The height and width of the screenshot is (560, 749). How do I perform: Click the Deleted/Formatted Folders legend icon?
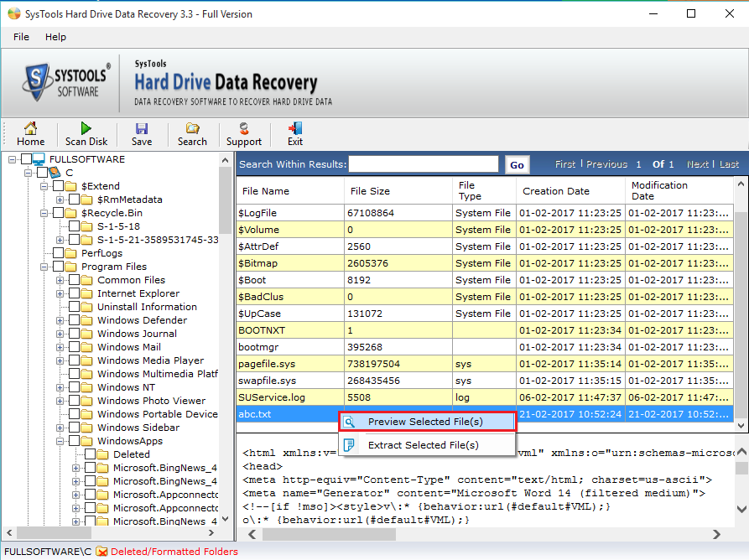point(101,552)
